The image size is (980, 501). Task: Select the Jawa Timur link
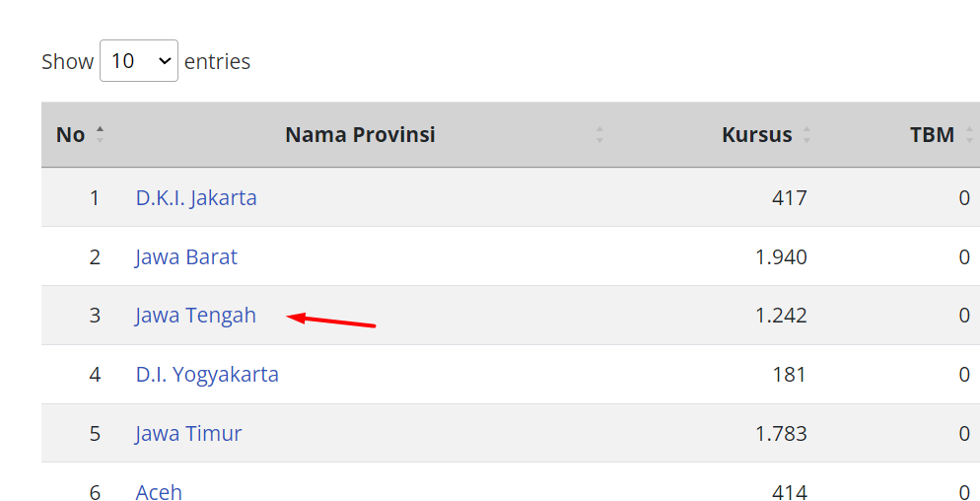point(188,434)
